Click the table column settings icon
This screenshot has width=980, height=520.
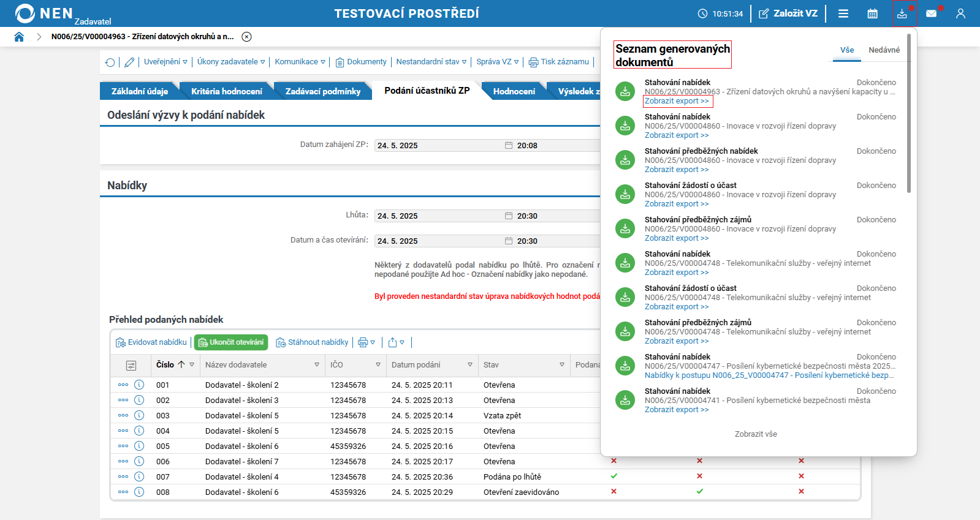coord(131,365)
